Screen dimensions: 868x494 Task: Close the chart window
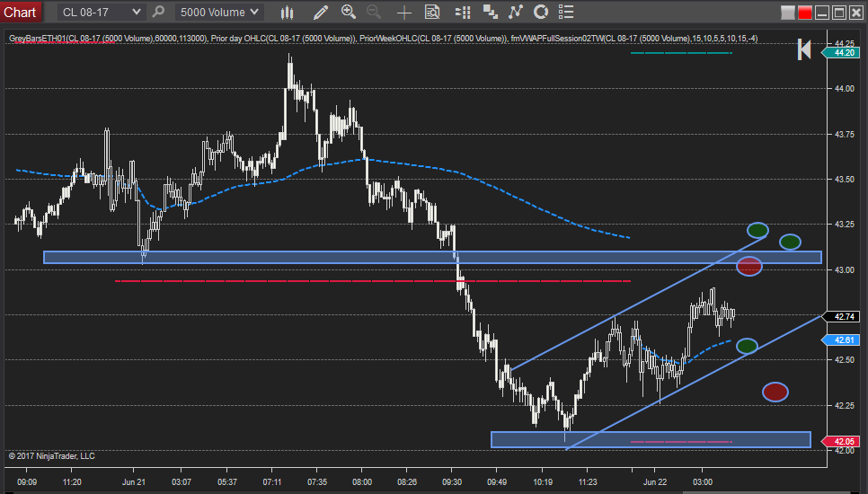855,13
